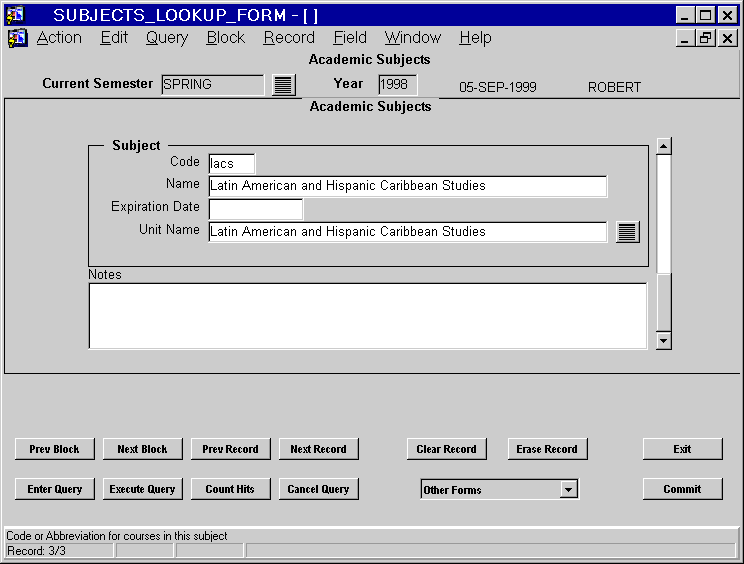Click the status hint about Code or Abbreviation

tap(117, 536)
